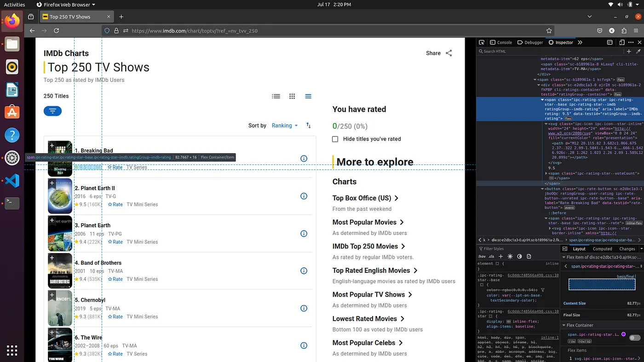Add a new CSS rule
This screenshot has height=362, width=644.
(500, 256)
